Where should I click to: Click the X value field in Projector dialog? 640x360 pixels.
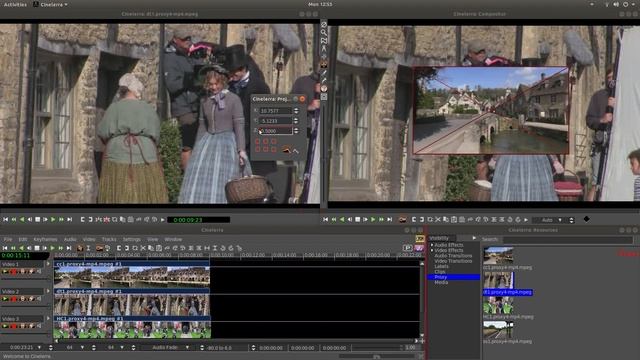(276, 111)
